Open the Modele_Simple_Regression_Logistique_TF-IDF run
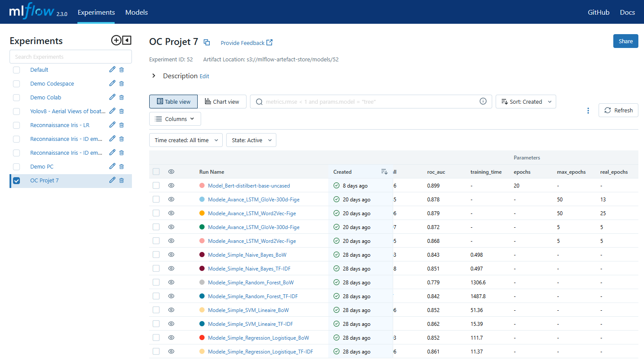 point(260,351)
